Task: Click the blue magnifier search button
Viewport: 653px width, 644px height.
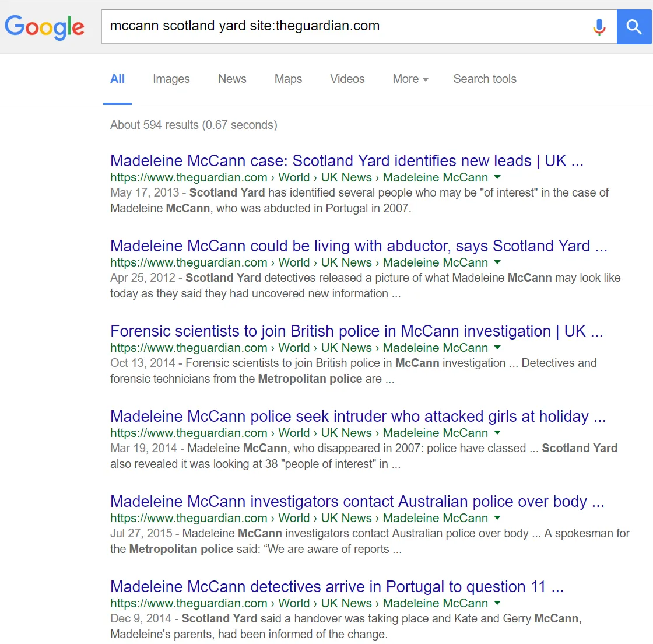Action: tap(634, 27)
